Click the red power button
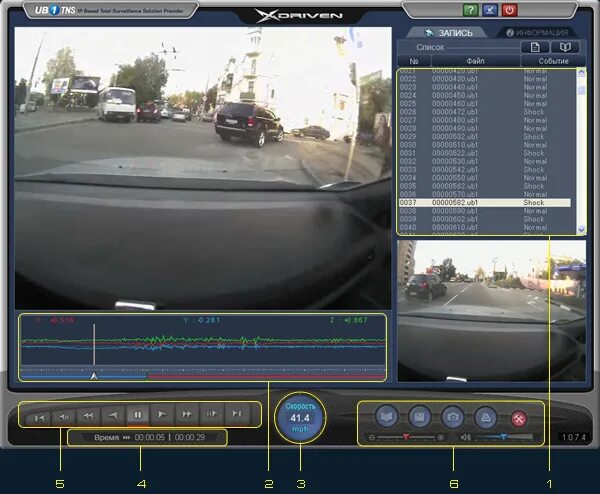This screenshot has width=600, height=494. (509, 10)
